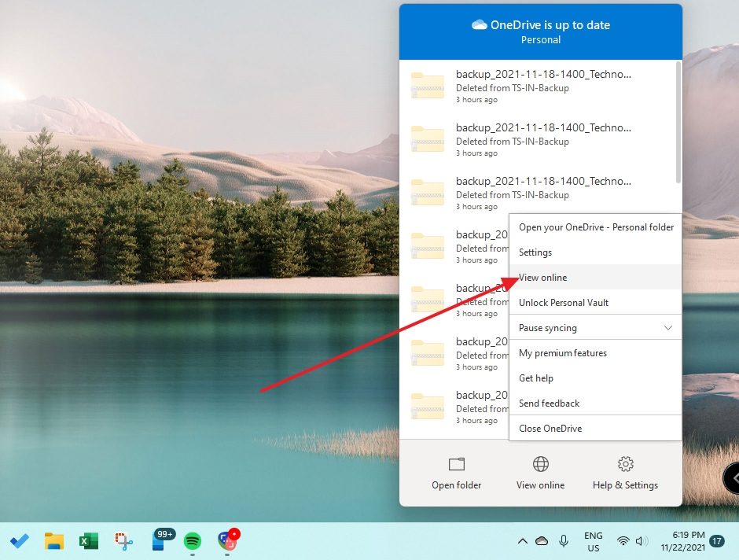Click the OneDrive cloud icon in system tray
Image resolution: width=739 pixels, height=560 pixels.
[x=542, y=541]
